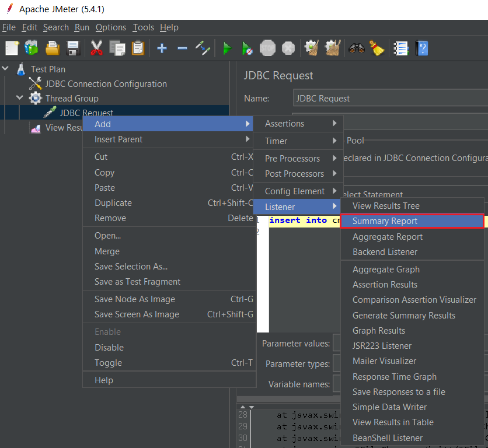Click the log panel down arrow
This screenshot has width=488, height=448.
[252, 407]
